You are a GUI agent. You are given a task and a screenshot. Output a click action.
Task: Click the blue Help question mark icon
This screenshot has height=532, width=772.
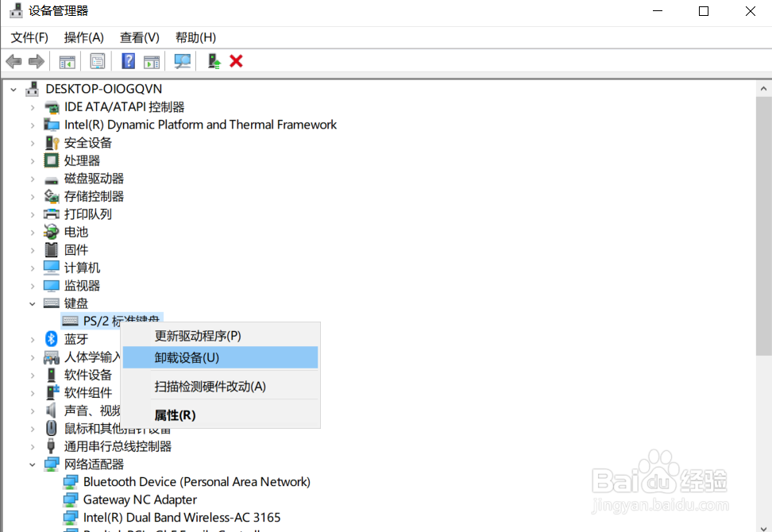(x=129, y=61)
